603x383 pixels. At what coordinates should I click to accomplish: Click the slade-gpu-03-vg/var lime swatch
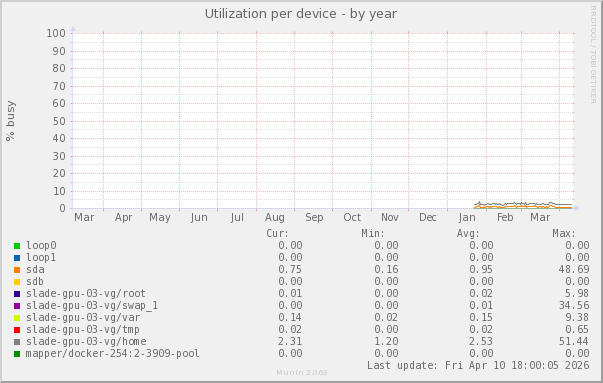point(17,318)
